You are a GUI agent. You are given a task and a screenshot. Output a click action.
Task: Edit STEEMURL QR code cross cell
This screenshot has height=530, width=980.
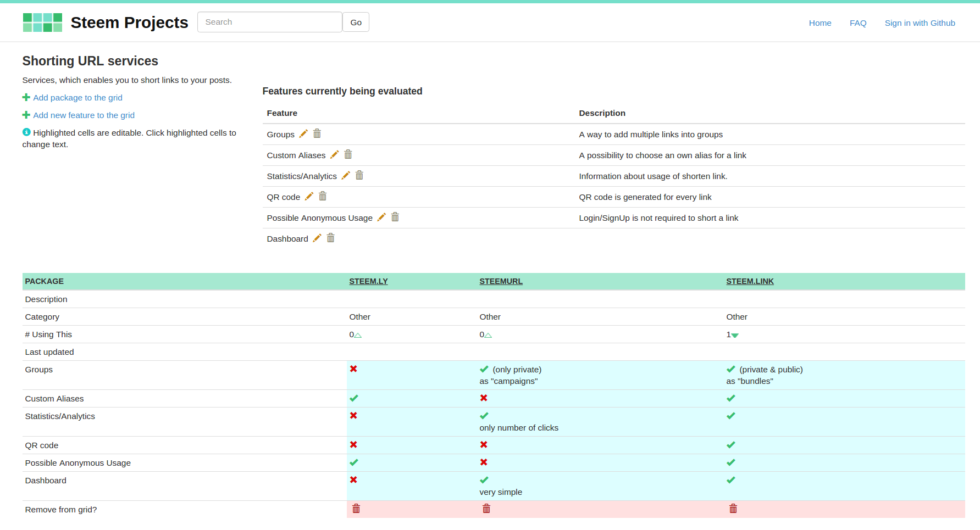pyautogui.click(x=600, y=445)
